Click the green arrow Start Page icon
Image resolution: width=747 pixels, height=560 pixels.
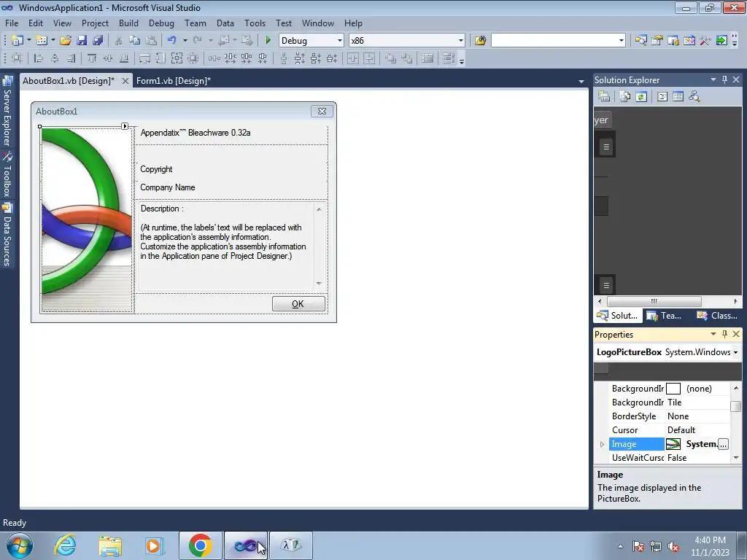pos(721,41)
